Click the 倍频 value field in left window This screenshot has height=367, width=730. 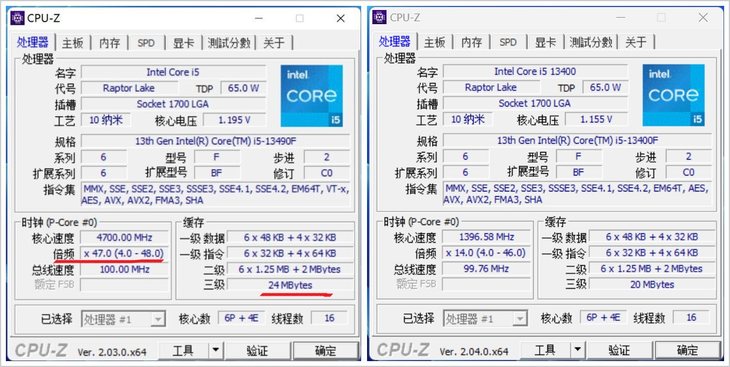click(x=123, y=253)
